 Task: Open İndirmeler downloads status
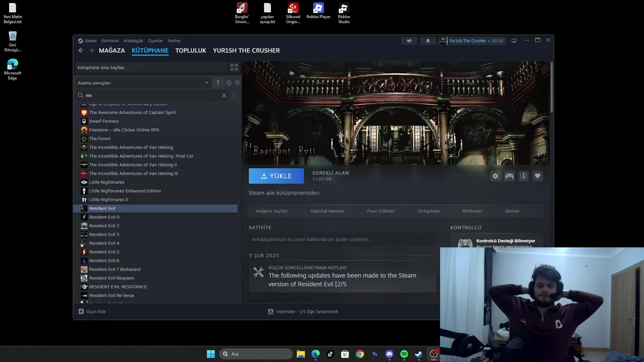(x=303, y=312)
